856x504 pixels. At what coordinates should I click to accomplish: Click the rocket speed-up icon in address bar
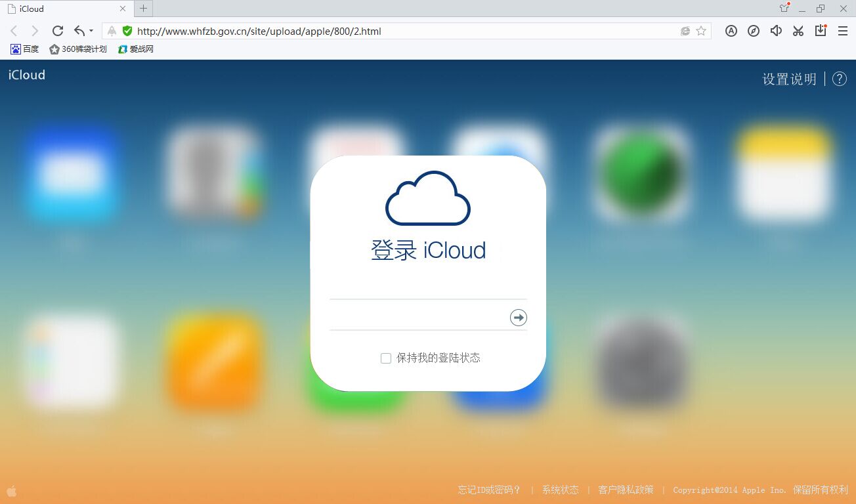(112, 31)
